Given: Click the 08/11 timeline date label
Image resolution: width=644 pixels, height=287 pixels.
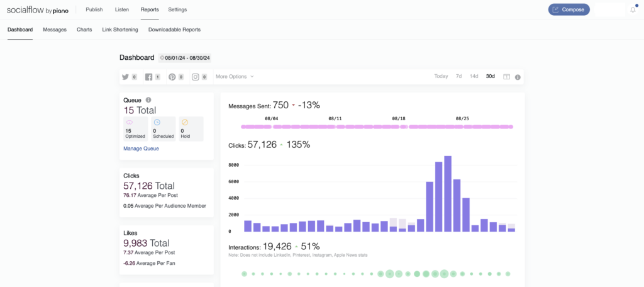Looking at the screenshot, I should 335,118.
